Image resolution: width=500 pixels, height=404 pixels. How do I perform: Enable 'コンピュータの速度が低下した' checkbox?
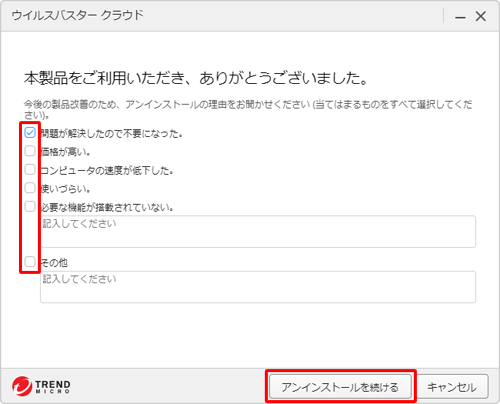click(x=30, y=169)
